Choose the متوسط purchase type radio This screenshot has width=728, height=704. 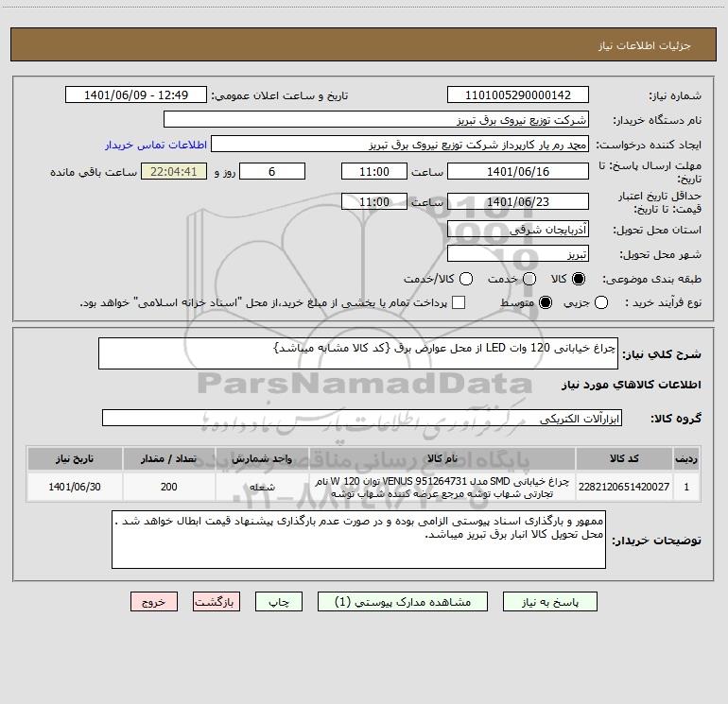546,302
